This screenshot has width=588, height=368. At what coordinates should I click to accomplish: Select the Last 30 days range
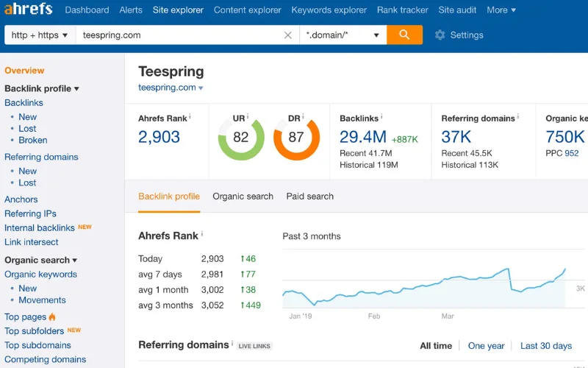point(546,346)
